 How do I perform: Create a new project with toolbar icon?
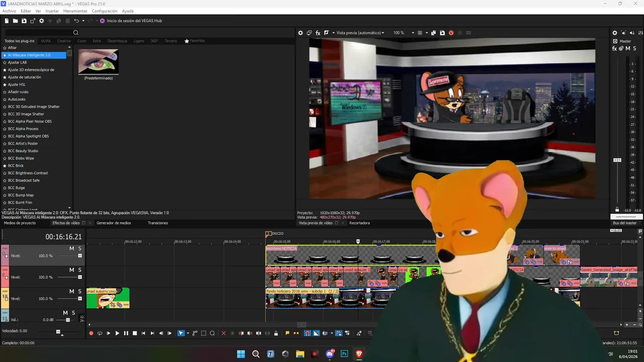(x=7, y=21)
